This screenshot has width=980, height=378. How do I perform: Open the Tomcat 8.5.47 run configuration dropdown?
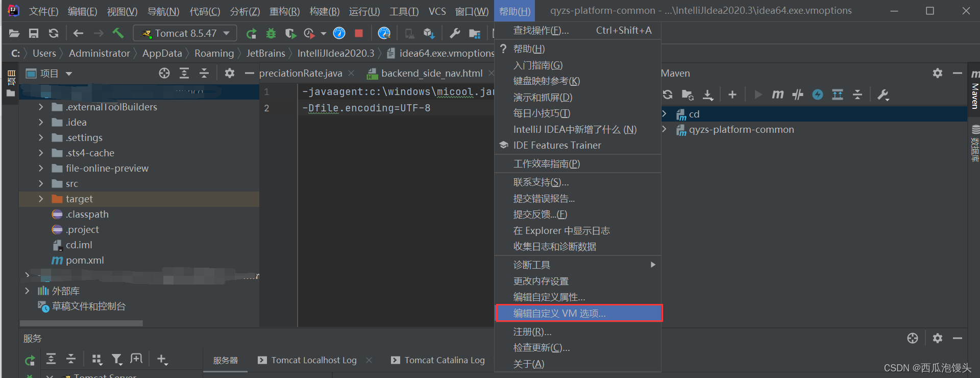[x=185, y=33]
